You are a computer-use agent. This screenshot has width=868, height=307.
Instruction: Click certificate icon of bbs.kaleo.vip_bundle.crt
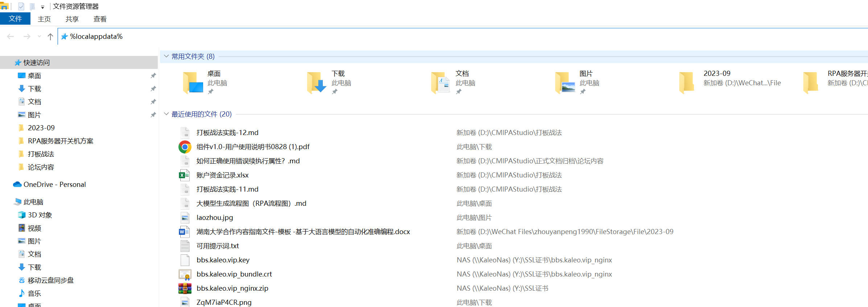[x=185, y=274]
